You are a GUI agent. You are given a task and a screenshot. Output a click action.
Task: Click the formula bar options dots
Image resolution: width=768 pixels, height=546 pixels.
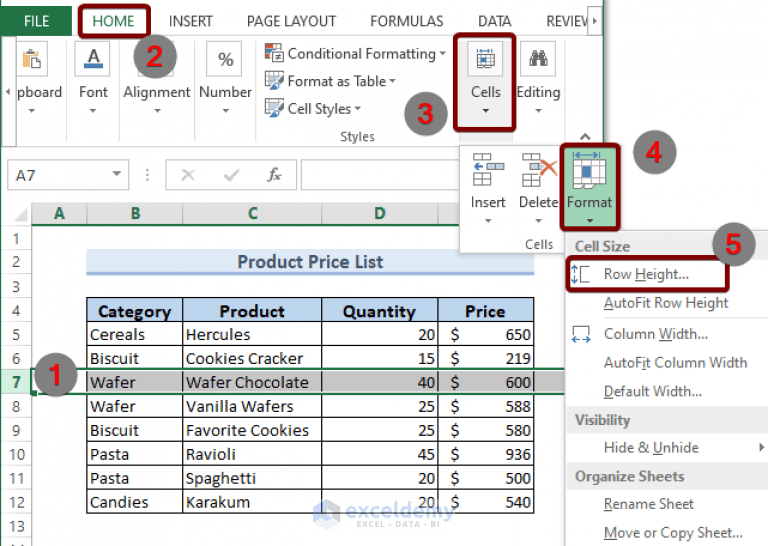(147, 175)
